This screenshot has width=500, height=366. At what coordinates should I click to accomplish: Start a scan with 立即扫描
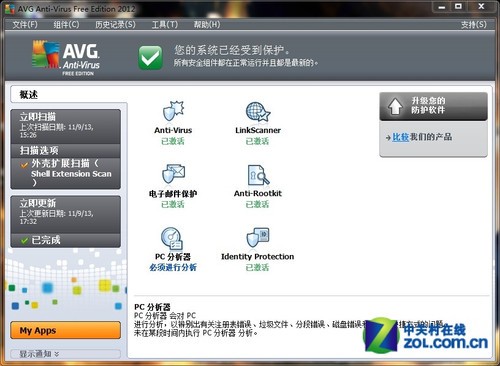click(66, 126)
